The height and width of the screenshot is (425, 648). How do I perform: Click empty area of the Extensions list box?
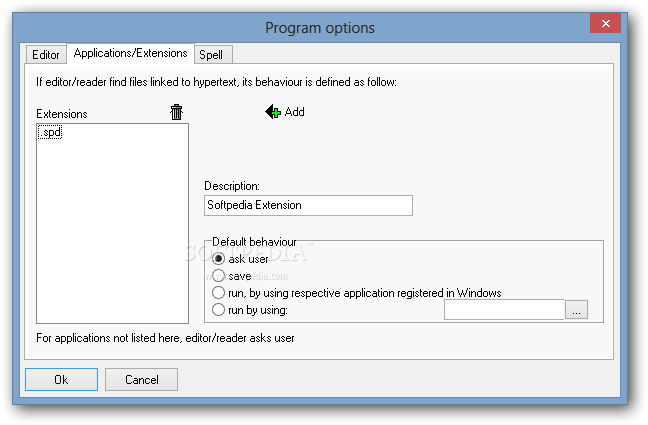coord(112,232)
